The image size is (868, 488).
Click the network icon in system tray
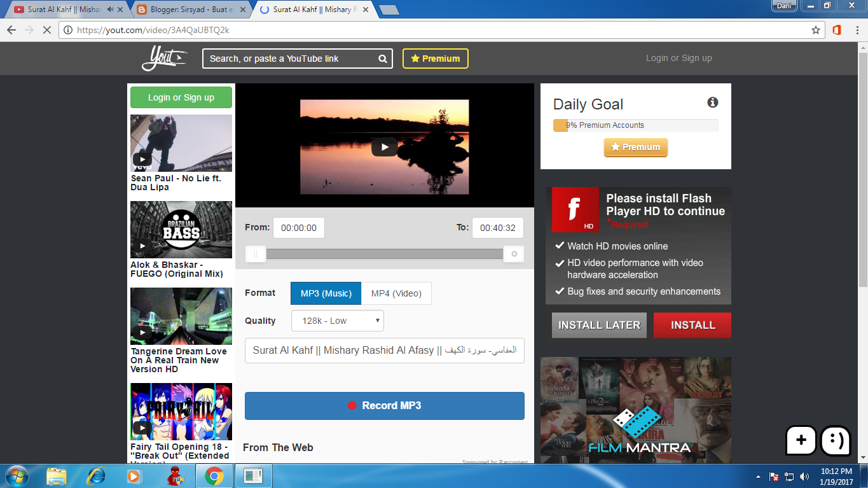pyautogui.click(x=790, y=477)
